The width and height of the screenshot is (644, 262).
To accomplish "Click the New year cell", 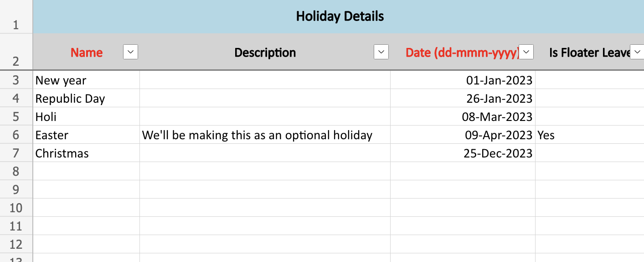I will pyautogui.click(x=87, y=80).
